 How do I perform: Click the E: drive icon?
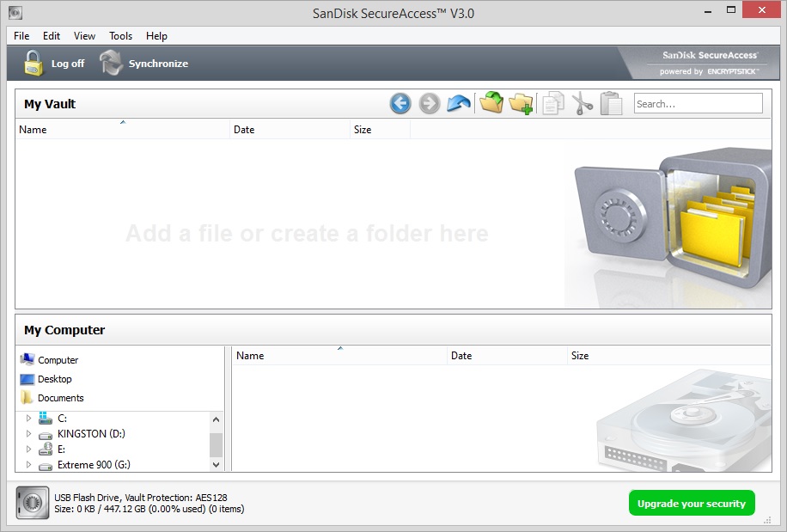[46, 449]
